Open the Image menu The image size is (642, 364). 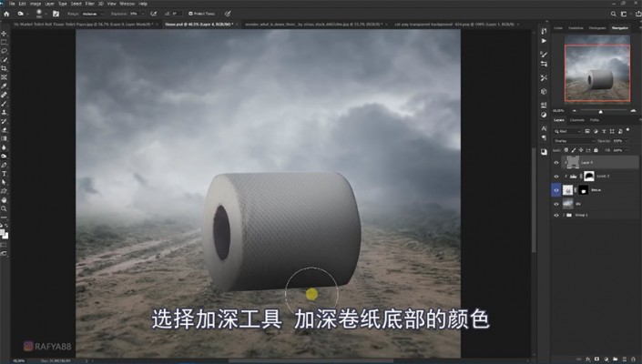coord(36,4)
